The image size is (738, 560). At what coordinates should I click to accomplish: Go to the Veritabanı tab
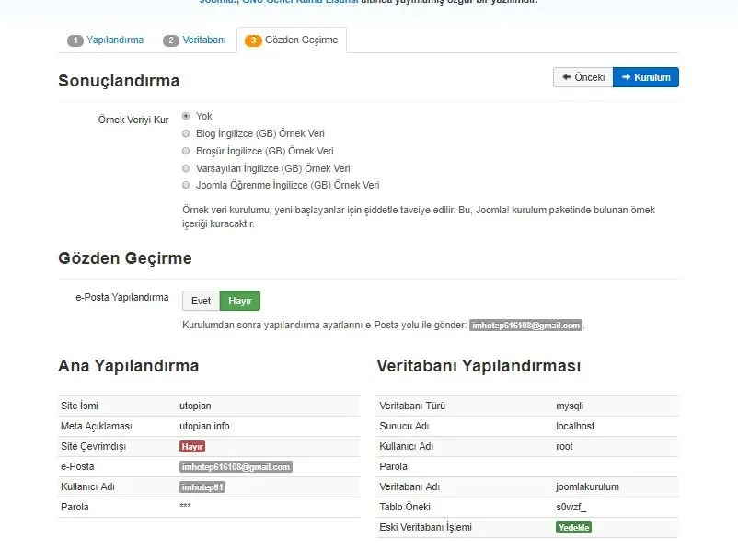[194, 40]
